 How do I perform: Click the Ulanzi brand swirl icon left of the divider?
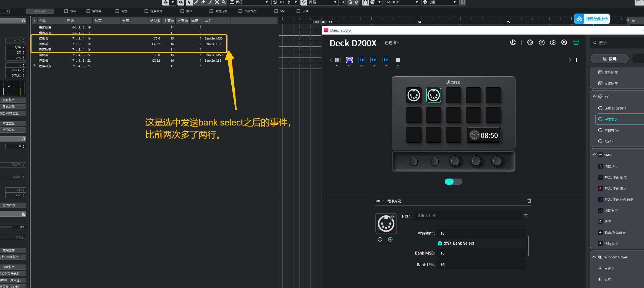click(x=513, y=42)
